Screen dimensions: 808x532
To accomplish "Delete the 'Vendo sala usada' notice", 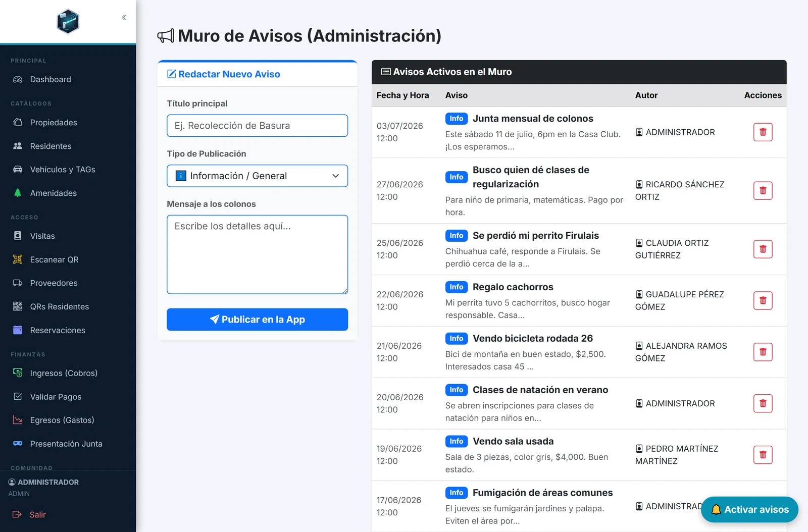I will (763, 455).
